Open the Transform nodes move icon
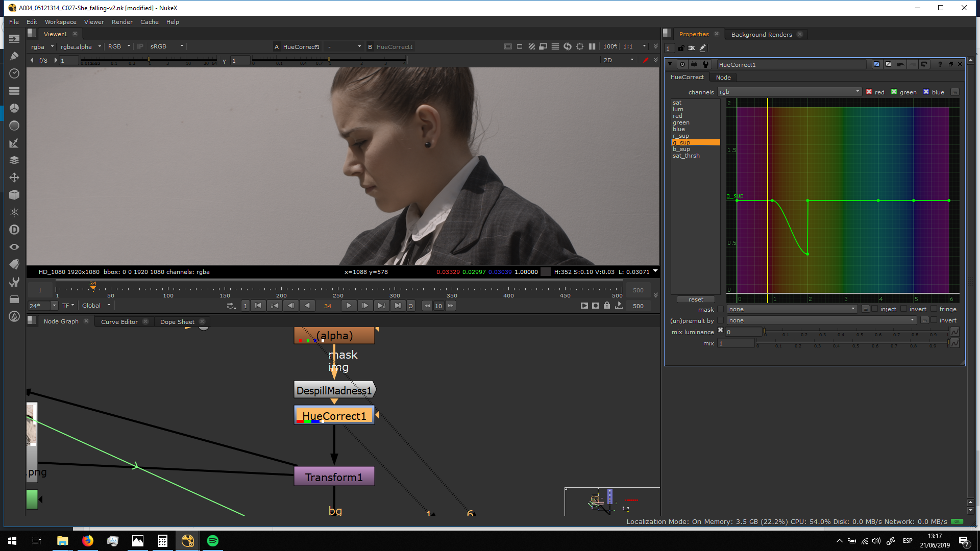Image resolution: width=980 pixels, height=551 pixels. (14, 178)
